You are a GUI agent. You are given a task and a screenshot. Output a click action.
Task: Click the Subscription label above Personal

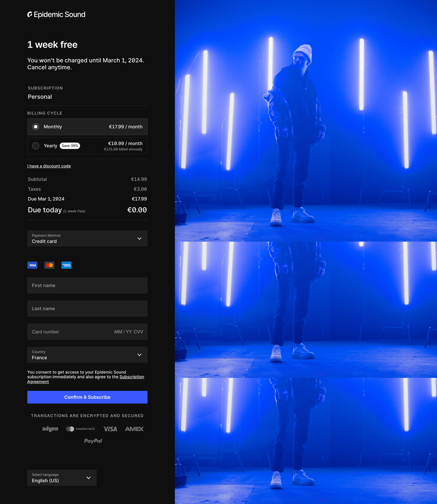[45, 88]
